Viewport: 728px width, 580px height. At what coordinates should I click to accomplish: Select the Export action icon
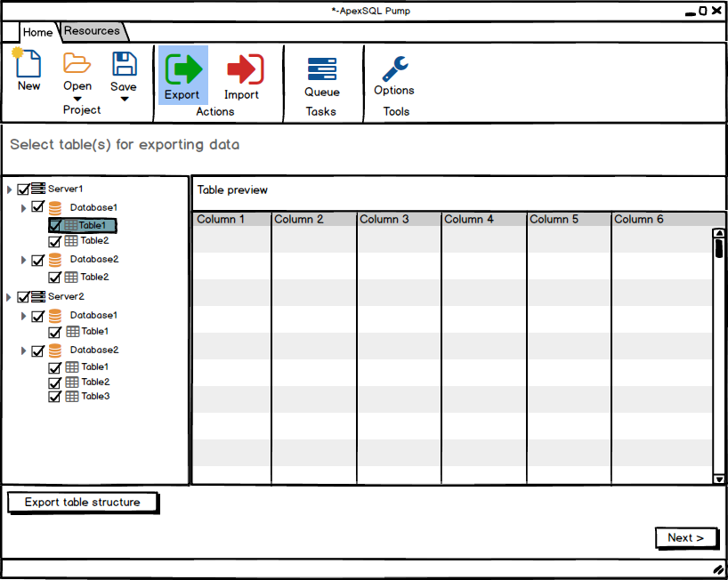(183, 69)
